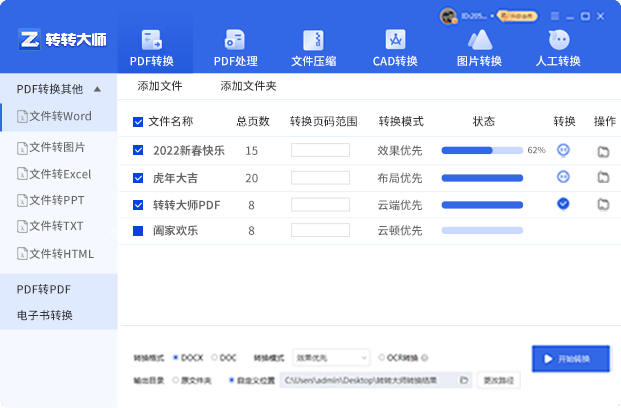Uncheck the 2022新春快乐 file checkbox
This screenshot has width=621, height=408.
point(138,151)
